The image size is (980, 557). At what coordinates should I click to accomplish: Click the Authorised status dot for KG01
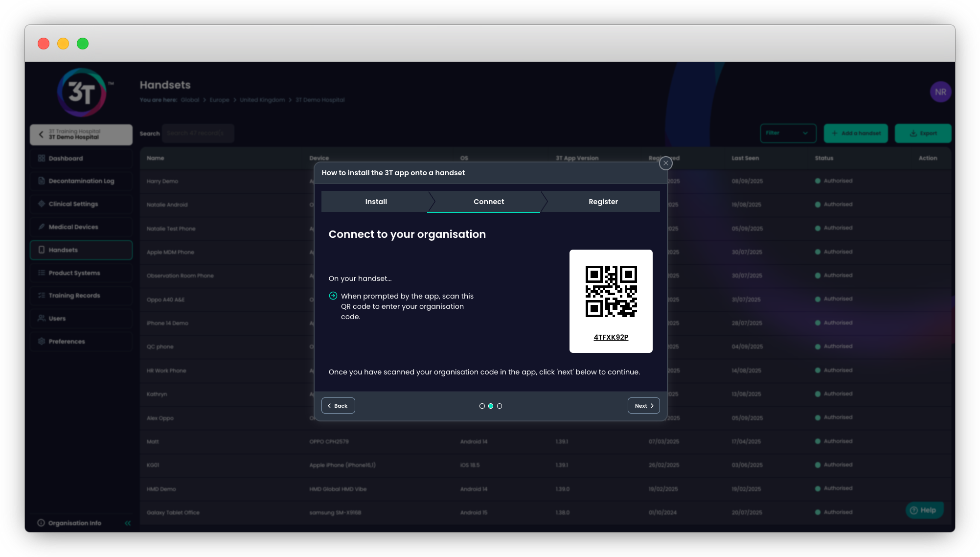(818, 465)
